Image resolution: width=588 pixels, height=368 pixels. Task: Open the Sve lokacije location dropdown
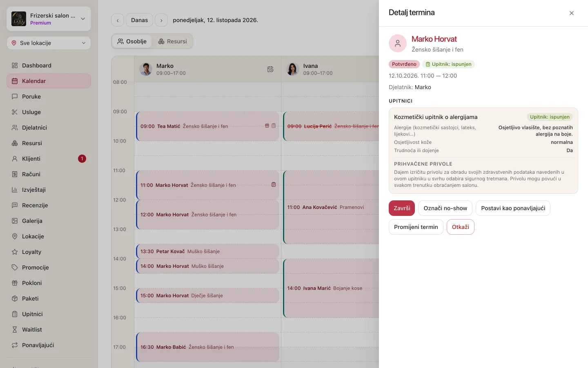pos(49,43)
